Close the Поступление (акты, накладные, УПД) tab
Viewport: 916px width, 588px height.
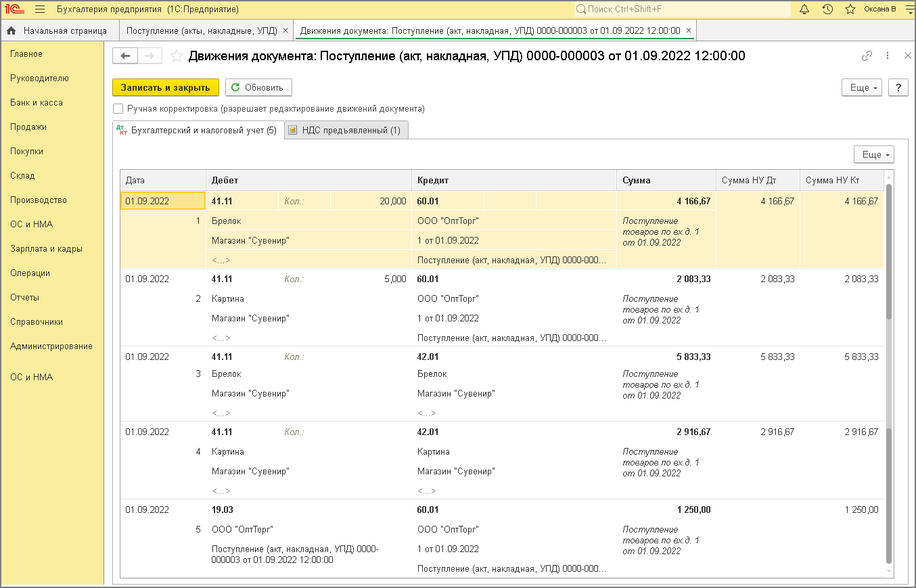[x=285, y=30]
